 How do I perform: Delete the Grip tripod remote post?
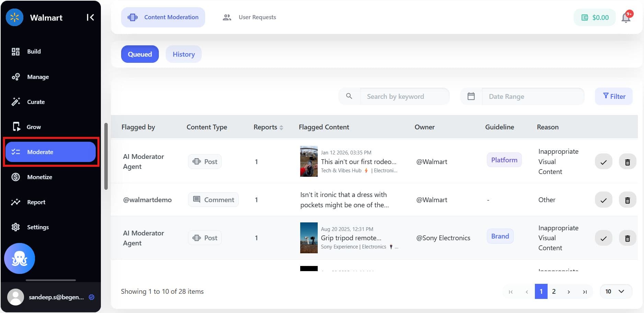(628, 238)
